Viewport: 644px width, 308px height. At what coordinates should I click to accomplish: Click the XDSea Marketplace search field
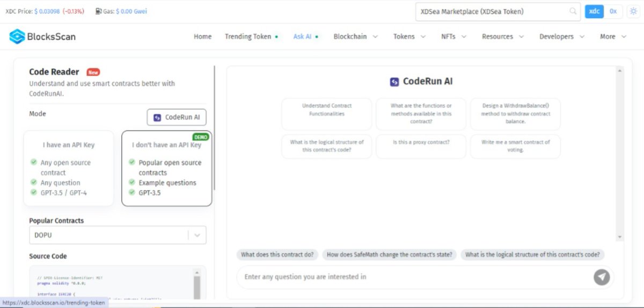491,11
